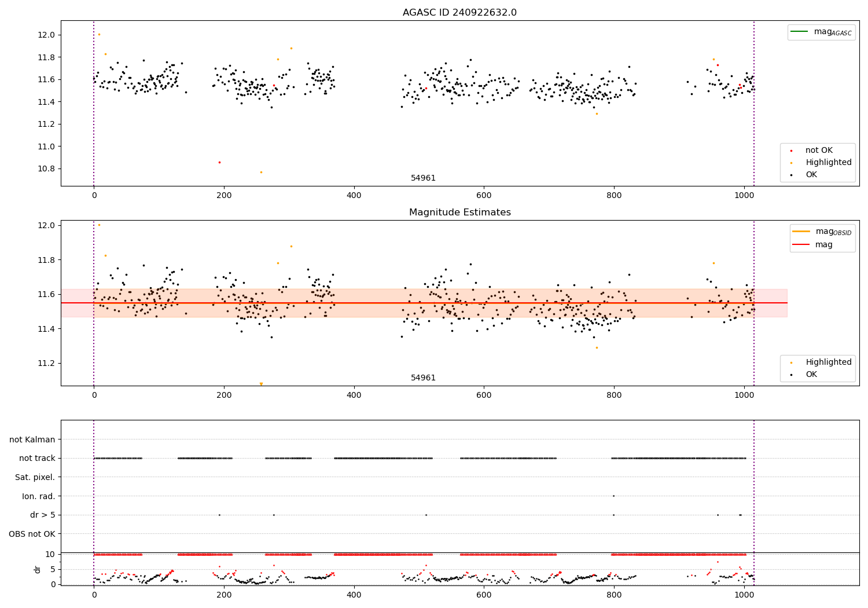Viewport: 868px width, 608px height.
Task: Click the '54961' label in the top plot
Action: (423, 178)
